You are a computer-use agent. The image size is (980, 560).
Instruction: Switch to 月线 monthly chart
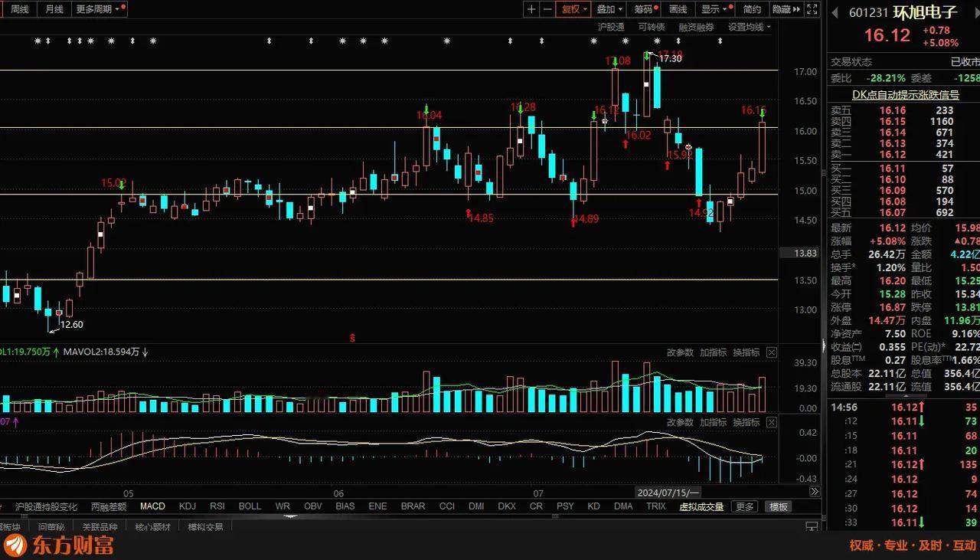click(54, 9)
